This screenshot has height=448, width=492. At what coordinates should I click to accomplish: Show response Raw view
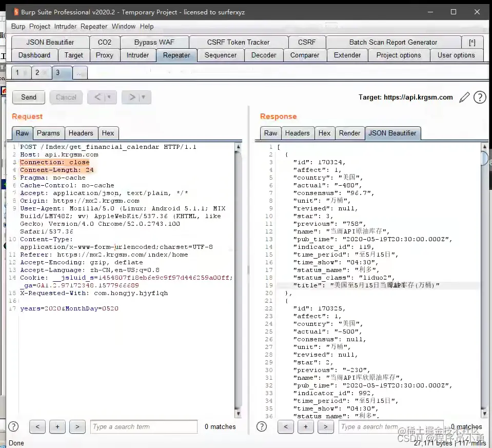pos(270,133)
